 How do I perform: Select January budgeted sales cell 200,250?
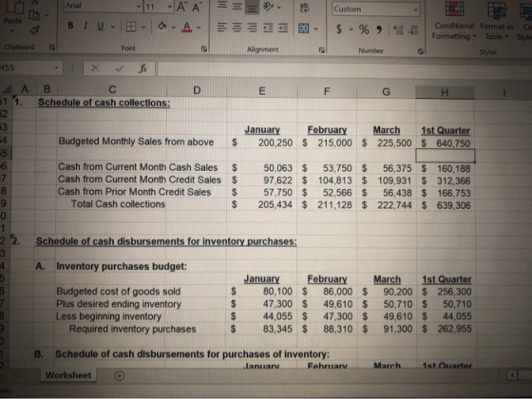tap(262, 142)
